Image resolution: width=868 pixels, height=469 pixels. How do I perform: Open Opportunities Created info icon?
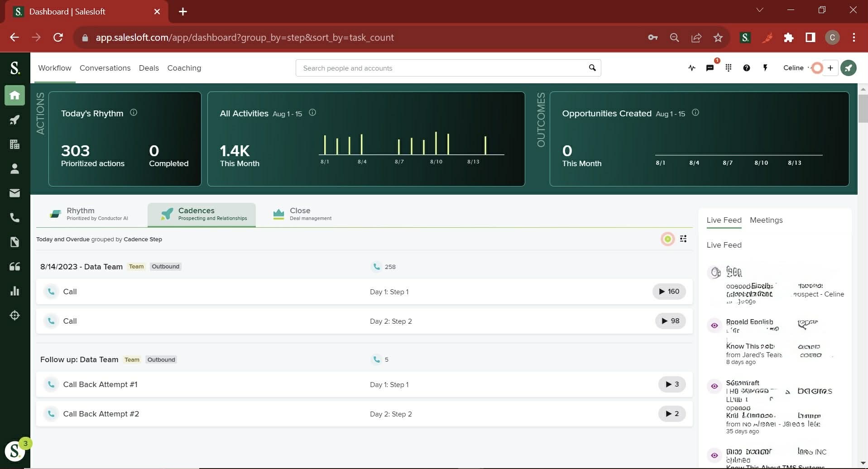click(x=695, y=113)
